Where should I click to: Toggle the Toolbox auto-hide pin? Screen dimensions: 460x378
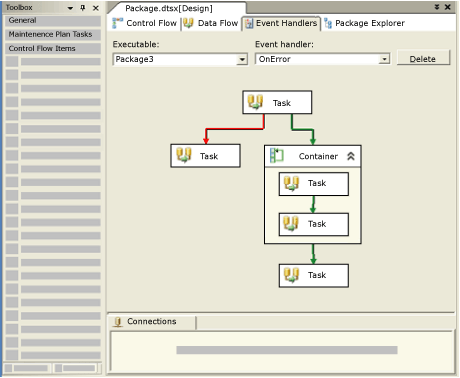[x=83, y=8]
